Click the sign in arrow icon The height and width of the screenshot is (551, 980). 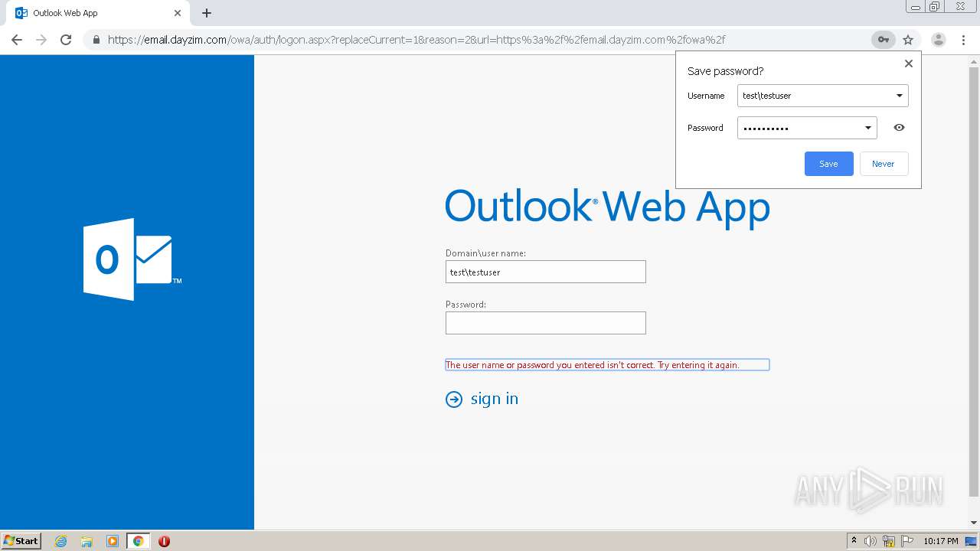[454, 399]
